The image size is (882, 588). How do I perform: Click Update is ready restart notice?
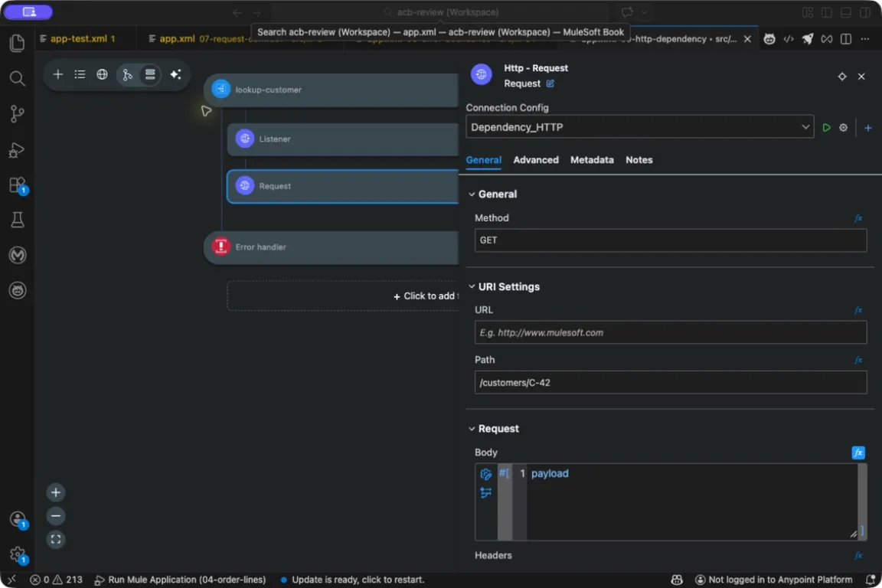(x=352, y=580)
